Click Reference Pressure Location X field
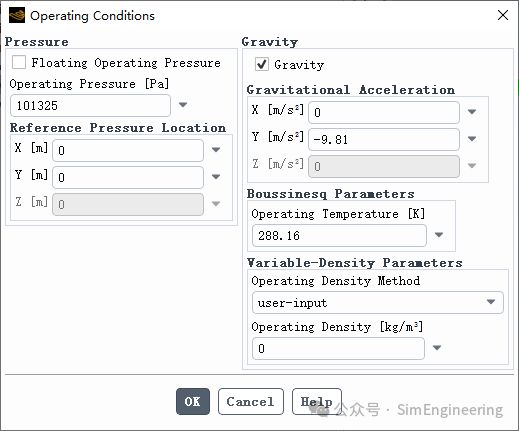519x431 pixels. coord(128,150)
